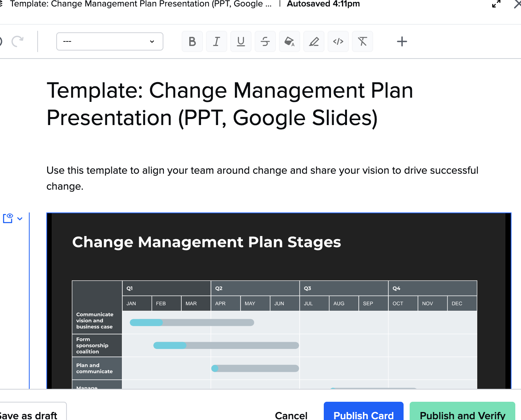Click the Q1 column header
This screenshot has height=420, width=521.
coord(166,288)
